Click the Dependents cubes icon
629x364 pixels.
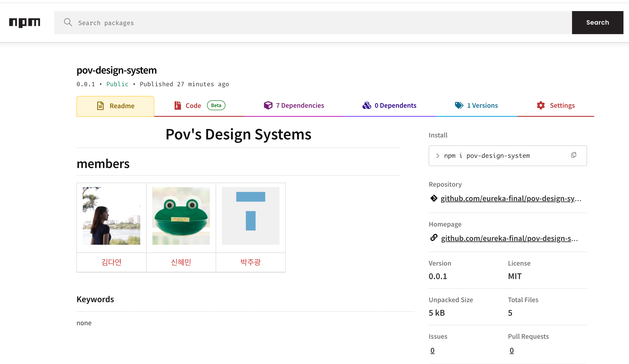pyautogui.click(x=367, y=106)
